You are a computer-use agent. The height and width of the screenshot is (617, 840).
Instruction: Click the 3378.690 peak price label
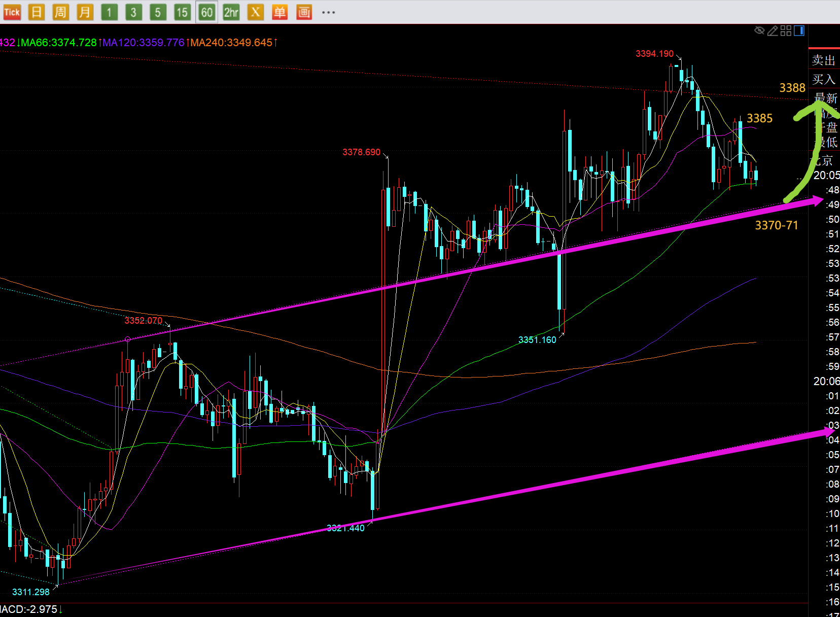361,152
